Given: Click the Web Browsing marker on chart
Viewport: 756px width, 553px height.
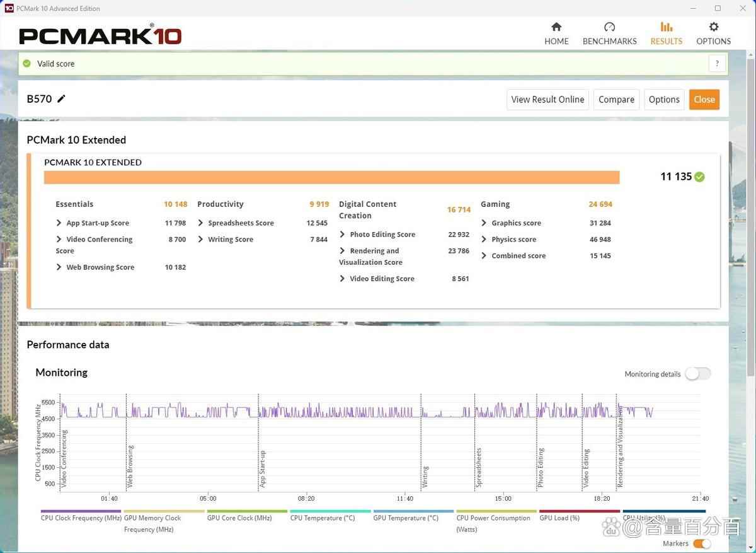Looking at the screenshot, I should 130,467.
